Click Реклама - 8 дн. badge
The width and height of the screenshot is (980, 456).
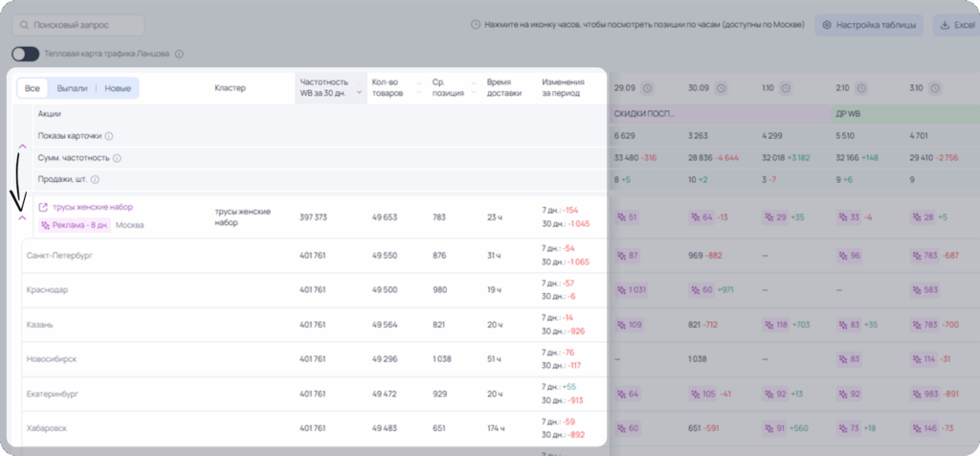[75, 225]
